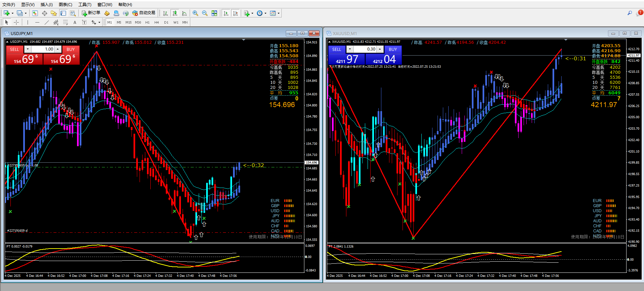Open the New Chart icon in toolbar
Image resolution: width=644 pixels, height=291 pixels.
[6, 13]
